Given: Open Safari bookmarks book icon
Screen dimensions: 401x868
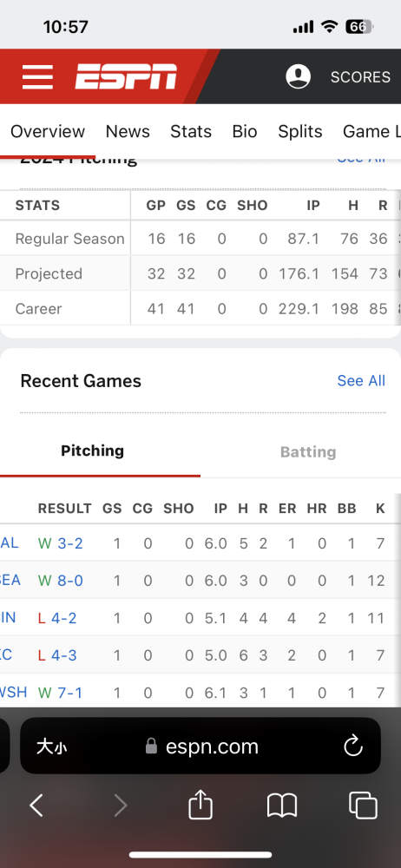Looking at the screenshot, I should 282,806.
